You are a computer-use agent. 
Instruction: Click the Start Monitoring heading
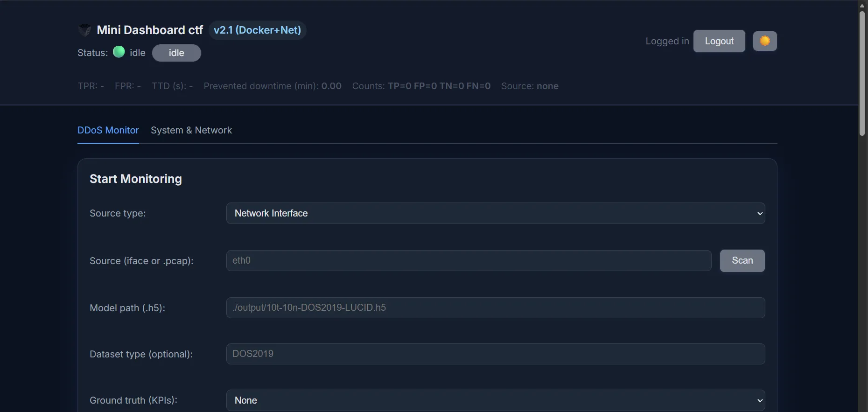[x=135, y=179]
